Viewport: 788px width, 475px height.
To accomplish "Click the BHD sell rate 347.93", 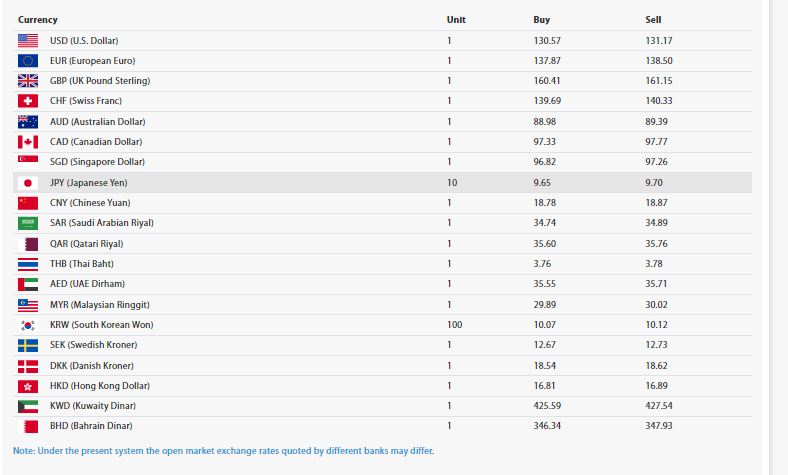I will pyautogui.click(x=660, y=426).
